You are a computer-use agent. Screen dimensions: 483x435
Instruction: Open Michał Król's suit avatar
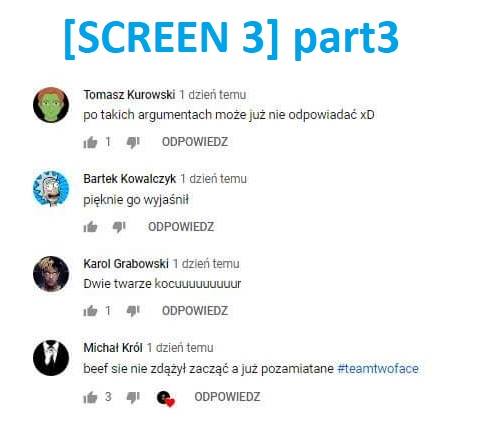(51, 358)
